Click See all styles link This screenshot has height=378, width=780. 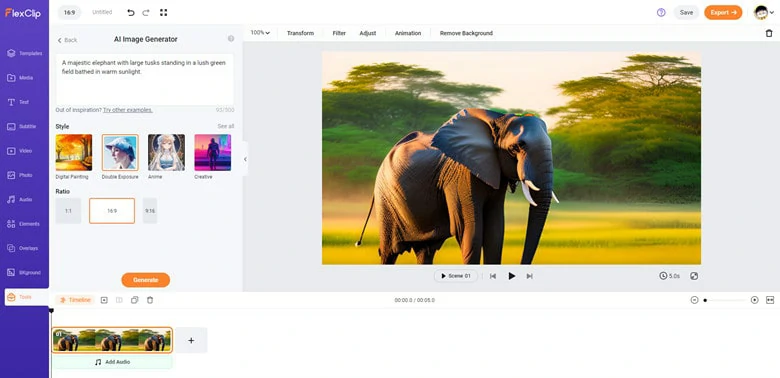(x=226, y=126)
